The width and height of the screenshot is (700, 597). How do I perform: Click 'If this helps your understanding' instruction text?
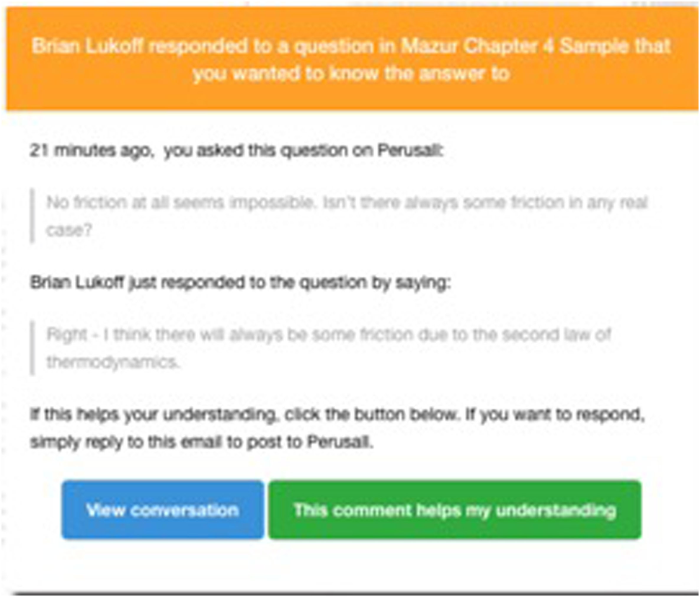pyautogui.click(x=152, y=415)
